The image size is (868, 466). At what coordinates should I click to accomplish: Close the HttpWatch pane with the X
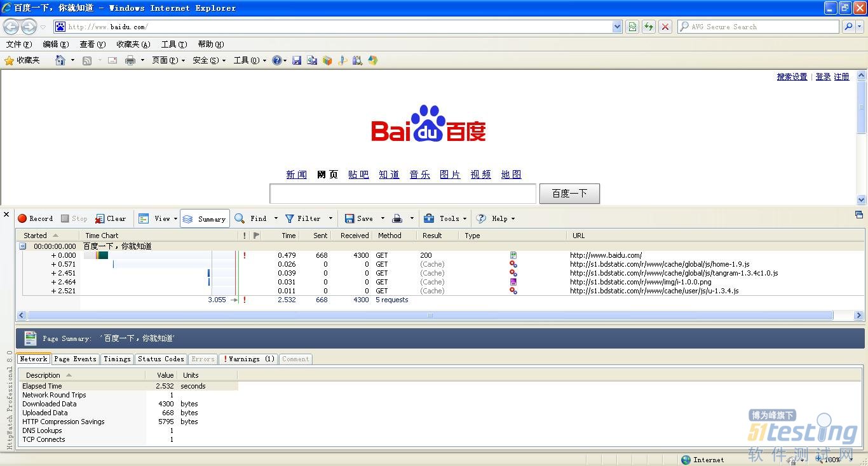pyautogui.click(x=6, y=215)
